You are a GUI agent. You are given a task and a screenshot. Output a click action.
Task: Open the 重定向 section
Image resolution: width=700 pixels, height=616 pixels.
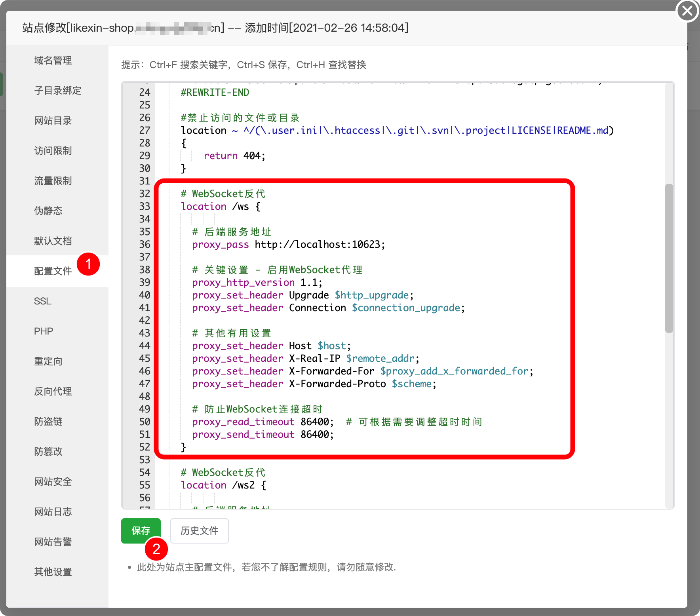(48, 361)
